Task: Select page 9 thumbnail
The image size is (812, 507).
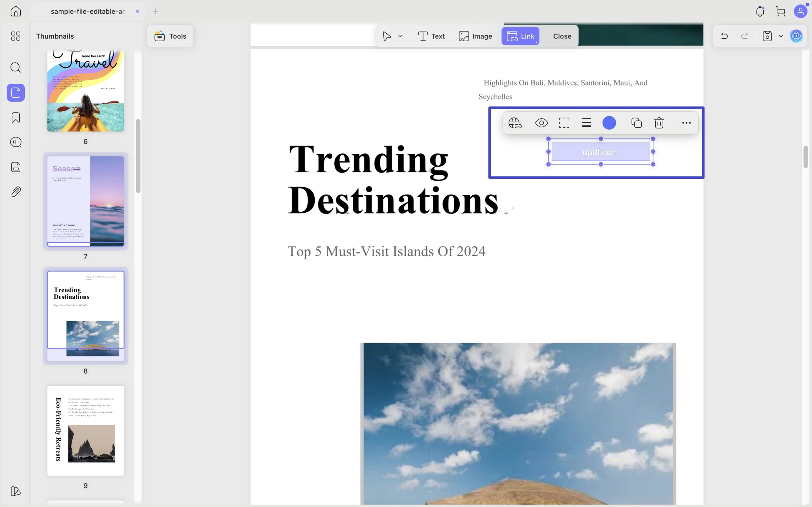Action: coord(86,431)
